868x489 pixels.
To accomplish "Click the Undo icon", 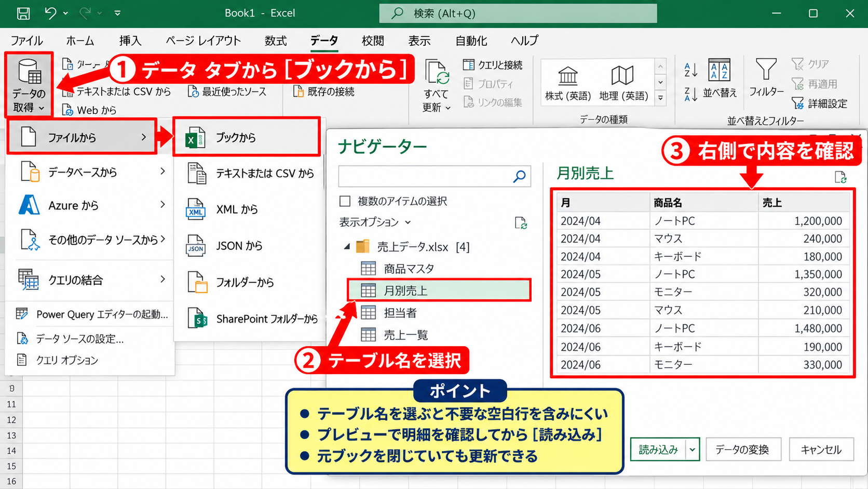I will click(50, 13).
